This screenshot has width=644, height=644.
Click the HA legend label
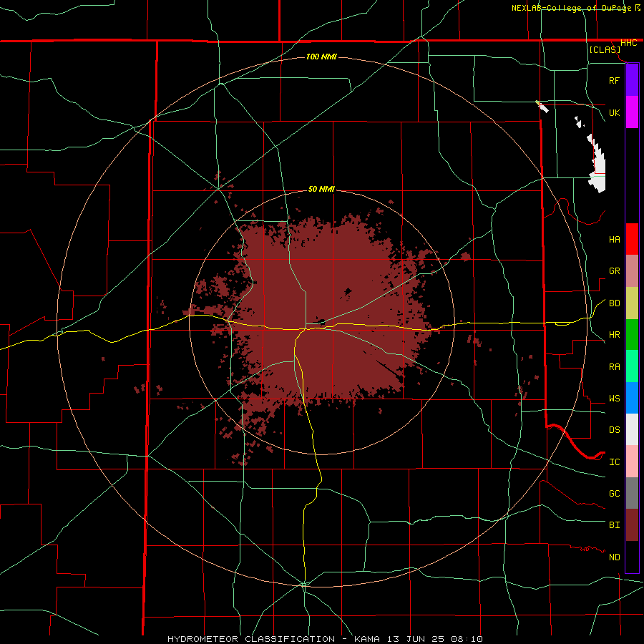pyautogui.click(x=614, y=239)
